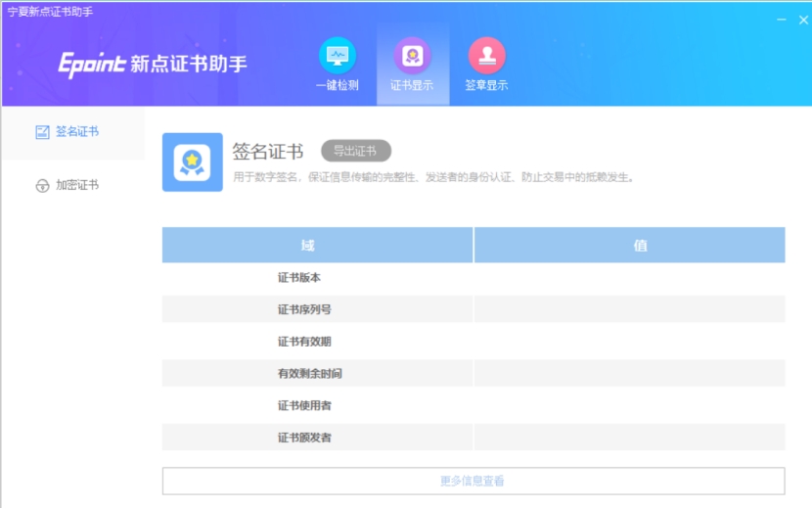The width and height of the screenshot is (812, 509).
Task: Click the 一键检测 monitor icon
Action: click(x=337, y=56)
